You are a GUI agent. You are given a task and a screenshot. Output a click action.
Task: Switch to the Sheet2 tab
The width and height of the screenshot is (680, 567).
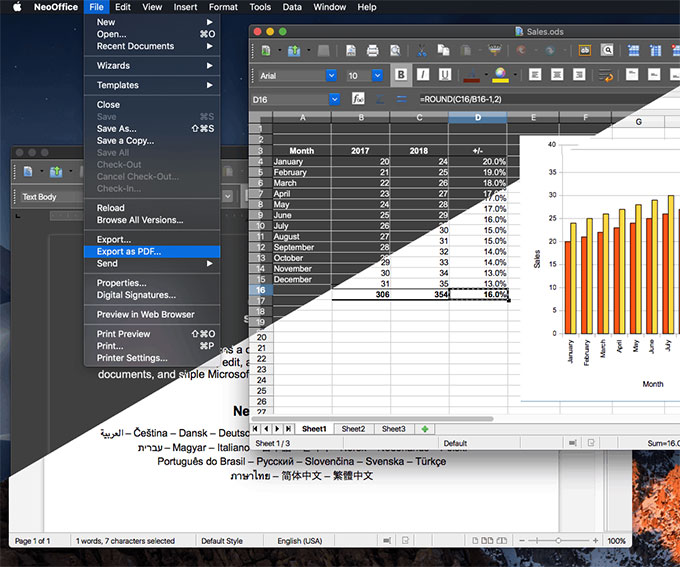point(353,428)
